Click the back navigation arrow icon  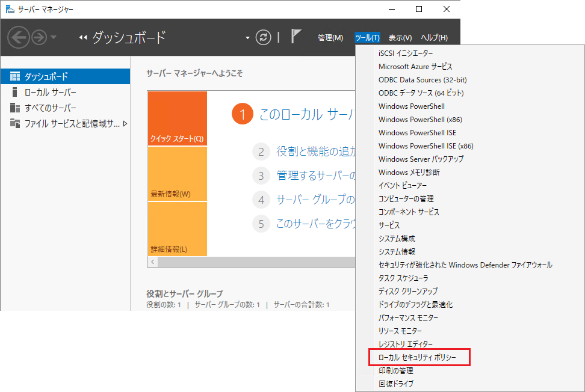point(18,38)
